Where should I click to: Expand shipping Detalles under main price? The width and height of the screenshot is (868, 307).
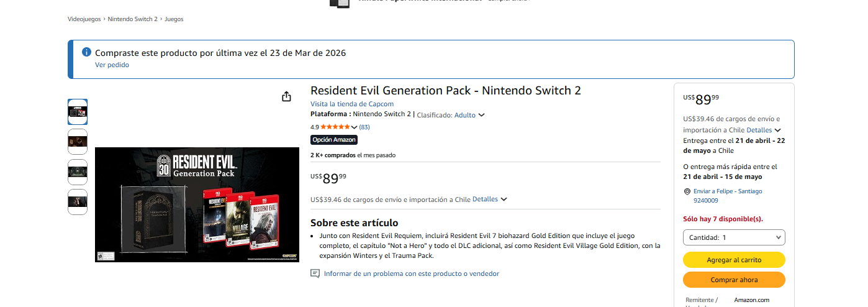click(489, 199)
